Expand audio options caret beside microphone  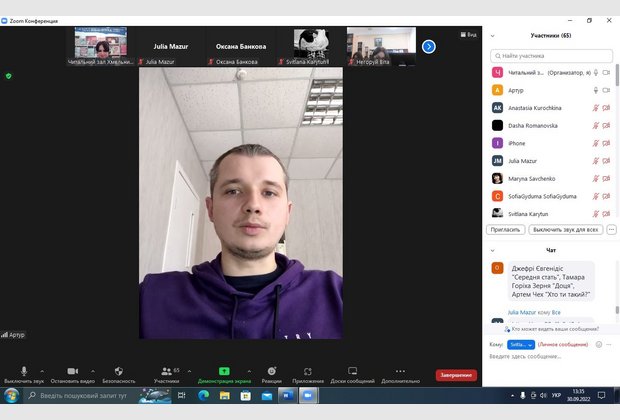tap(42, 371)
